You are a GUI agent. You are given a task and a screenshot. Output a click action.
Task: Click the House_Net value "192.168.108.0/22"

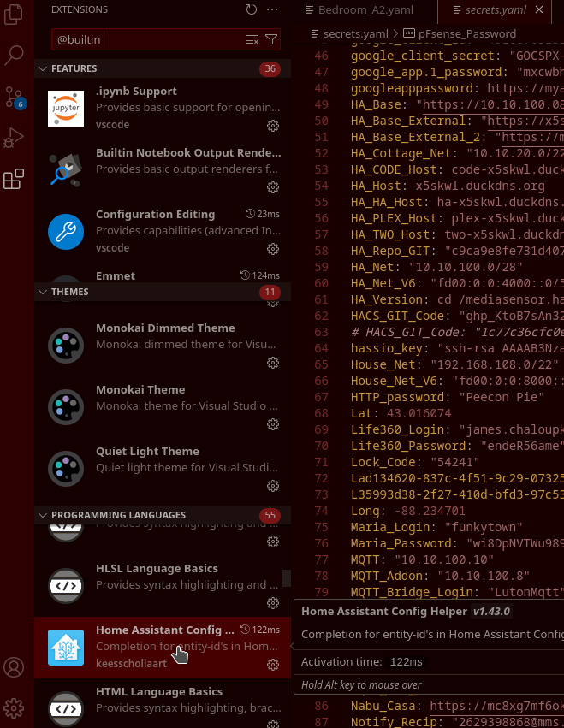point(495,364)
